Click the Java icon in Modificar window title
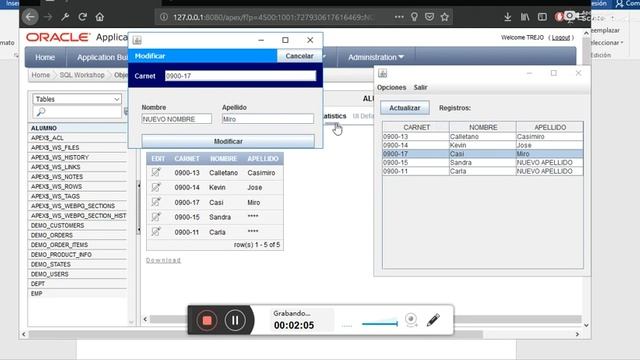Image resolution: width=640 pixels, height=360 pixels. 137,40
